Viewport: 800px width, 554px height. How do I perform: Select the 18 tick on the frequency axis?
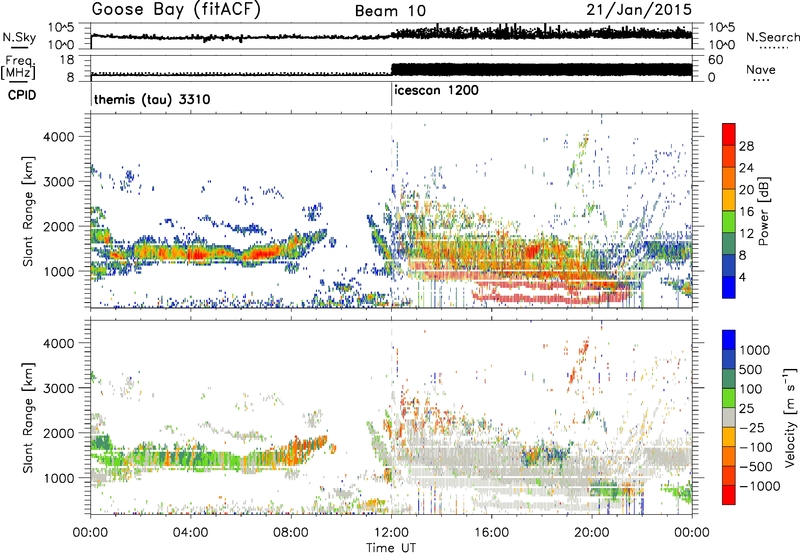[x=67, y=60]
